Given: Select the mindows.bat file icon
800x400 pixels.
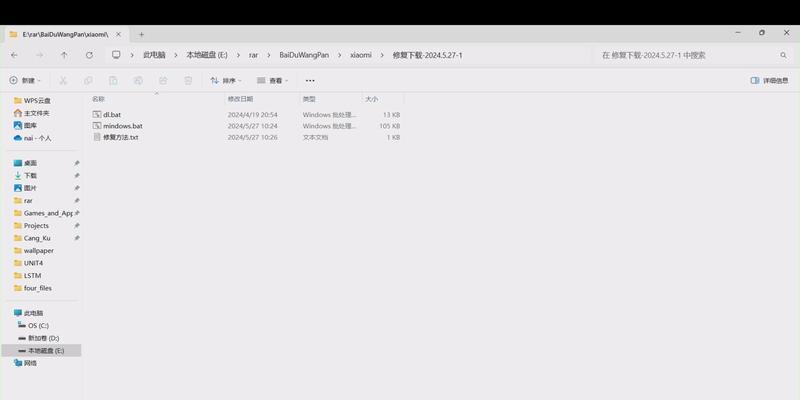Looking at the screenshot, I should (x=97, y=126).
